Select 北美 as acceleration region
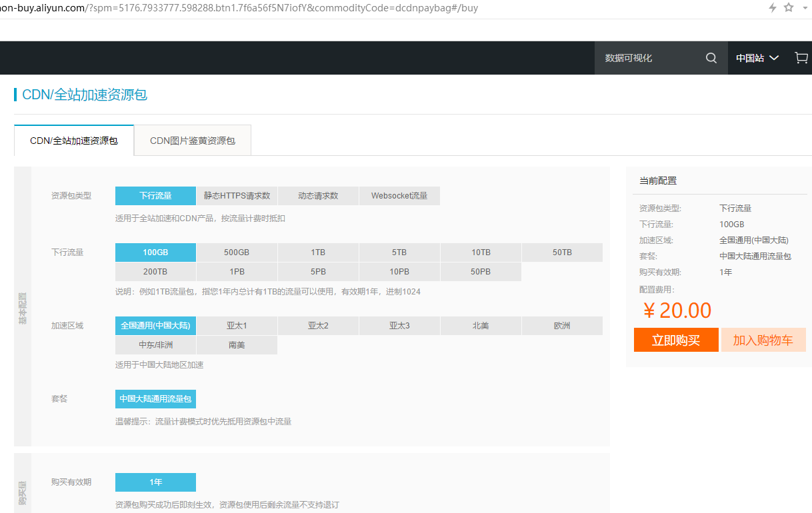This screenshot has width=812, height=513. pos(481,326)
